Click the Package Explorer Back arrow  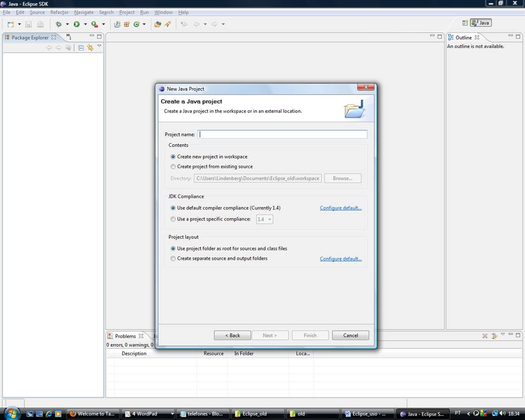49,48
